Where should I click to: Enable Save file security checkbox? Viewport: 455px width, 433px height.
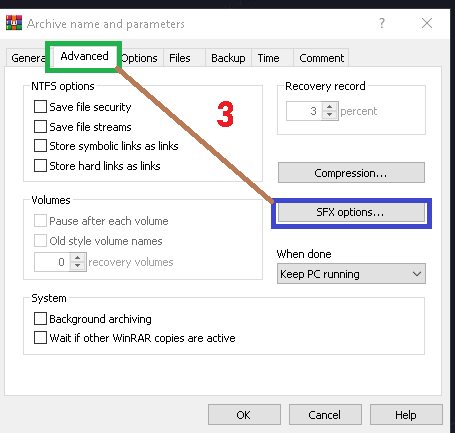(x=40, y=107)
